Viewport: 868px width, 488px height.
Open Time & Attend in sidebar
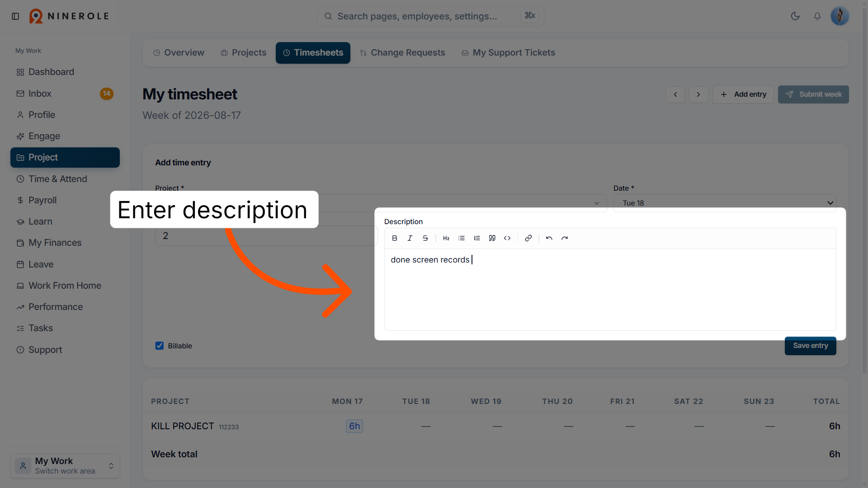65,179
